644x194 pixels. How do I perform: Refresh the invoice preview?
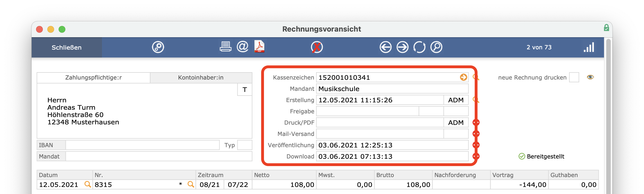click(419, 47)
